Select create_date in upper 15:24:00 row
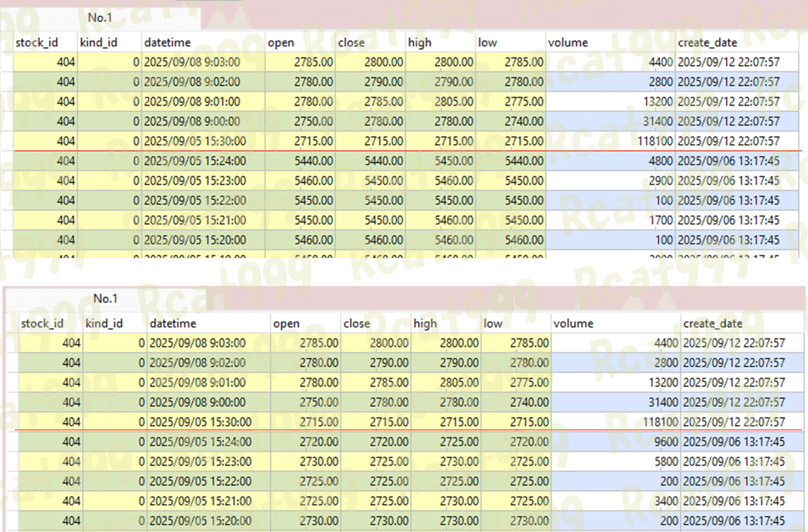 737,161
